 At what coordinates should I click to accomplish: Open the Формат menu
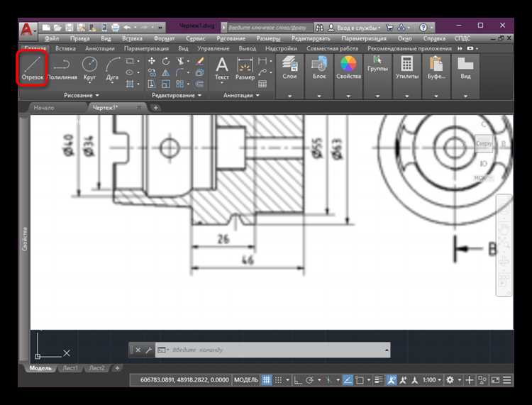tap(165, 38)
